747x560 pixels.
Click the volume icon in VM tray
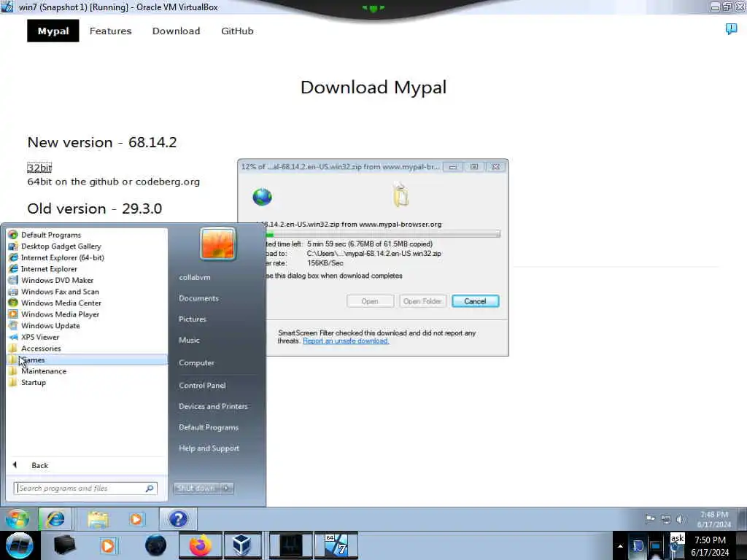[681, 519]
